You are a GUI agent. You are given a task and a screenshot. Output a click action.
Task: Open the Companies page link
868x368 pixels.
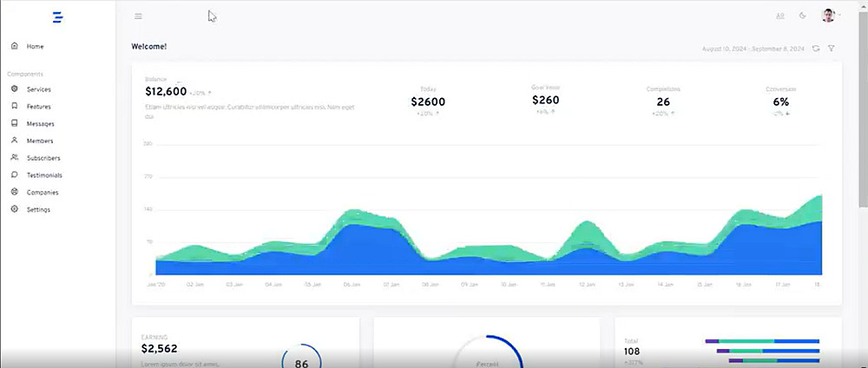[x=43, y=193]
